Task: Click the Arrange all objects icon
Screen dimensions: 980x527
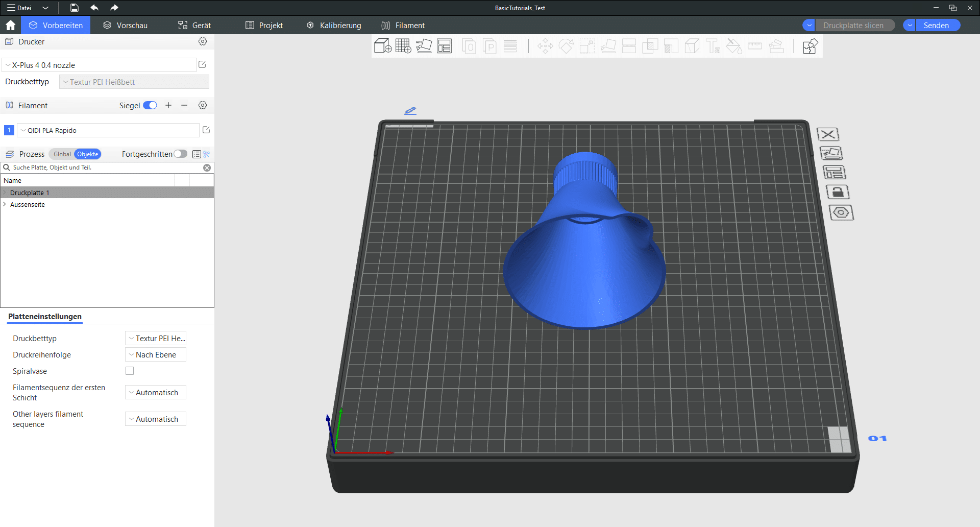Action: click(x=444, y=46)
